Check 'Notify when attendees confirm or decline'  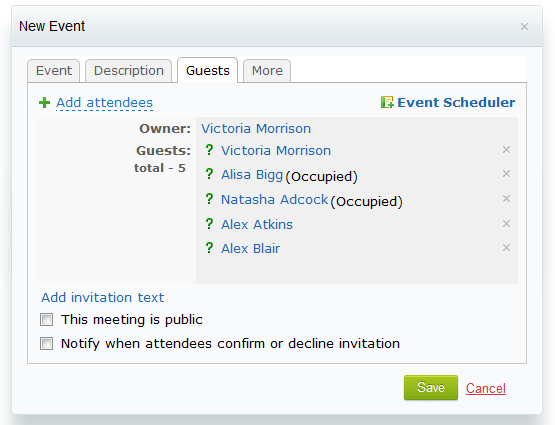pyautogui.click(x=46, y=344)
